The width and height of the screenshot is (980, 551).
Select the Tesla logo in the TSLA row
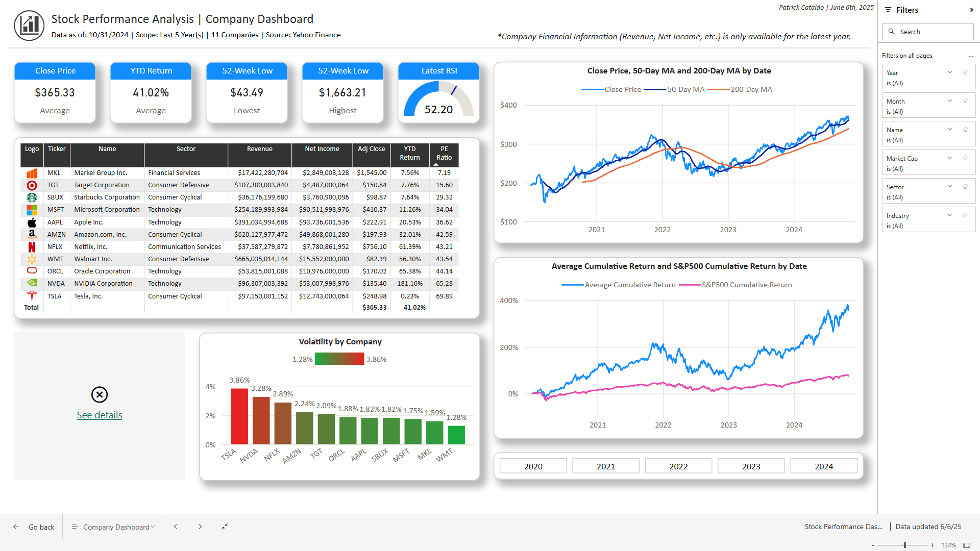[x=32, y=295]
